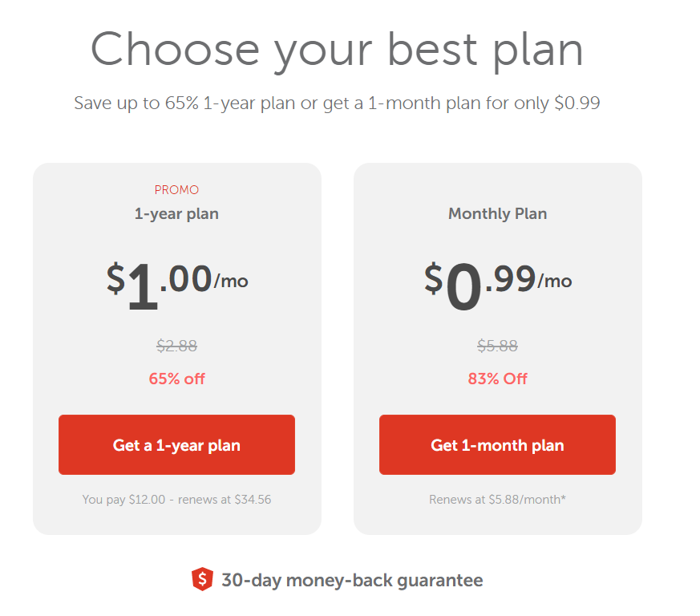Click the large '0' digit in the Monthly Plan price
This screenshot has height=616, width=700.
point(463,287)
